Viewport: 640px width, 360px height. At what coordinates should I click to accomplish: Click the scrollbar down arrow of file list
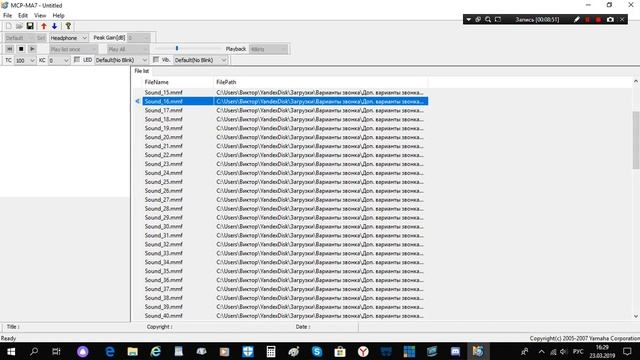(636, 316)
